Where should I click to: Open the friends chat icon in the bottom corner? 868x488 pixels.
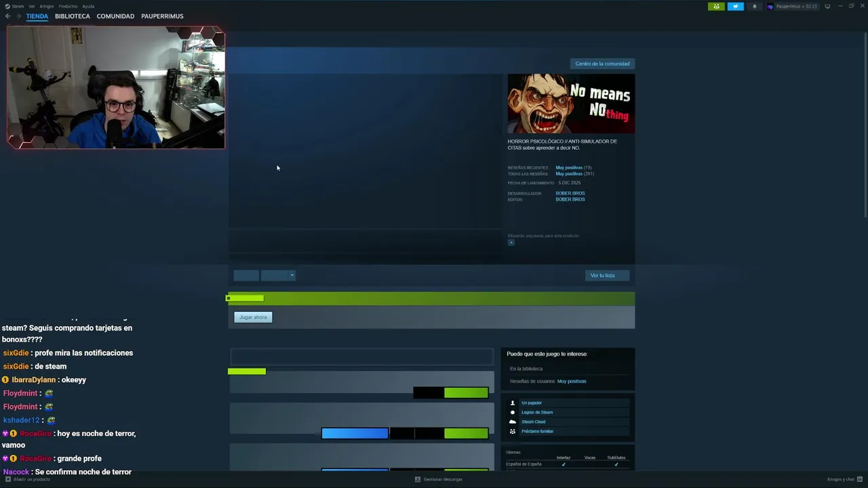pos(859,479)
